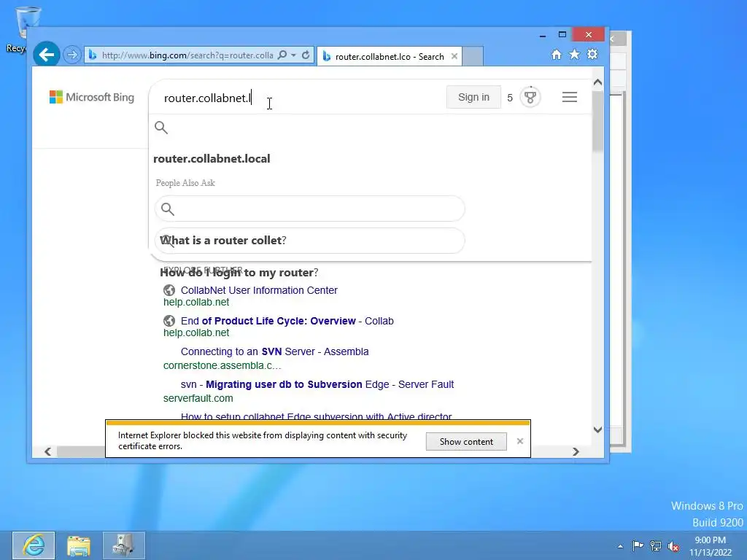747x560 pixels.
Task: Click vertical scrollbar up arrow
Action: [598, 82]
